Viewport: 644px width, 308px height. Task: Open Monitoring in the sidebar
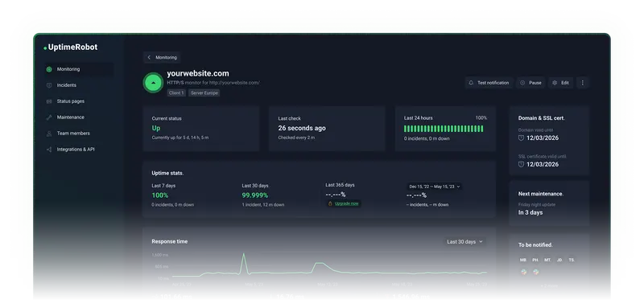coord(78,69)
